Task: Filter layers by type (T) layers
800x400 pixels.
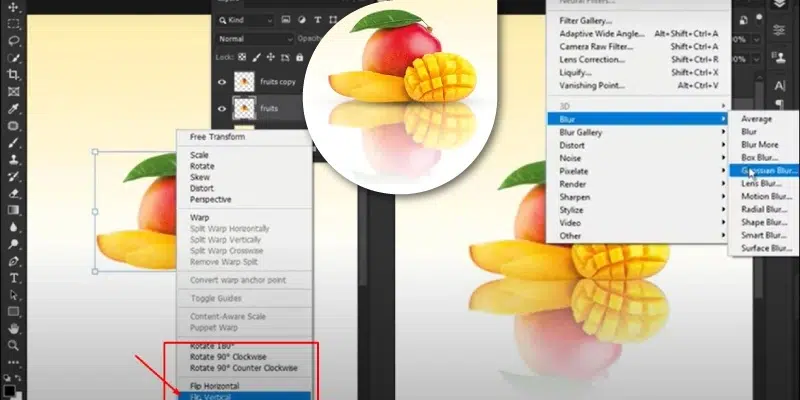Action: (x=317, y=20)
